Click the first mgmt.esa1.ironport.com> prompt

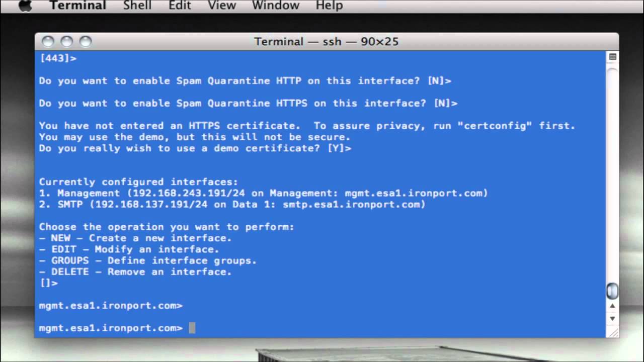111,306
